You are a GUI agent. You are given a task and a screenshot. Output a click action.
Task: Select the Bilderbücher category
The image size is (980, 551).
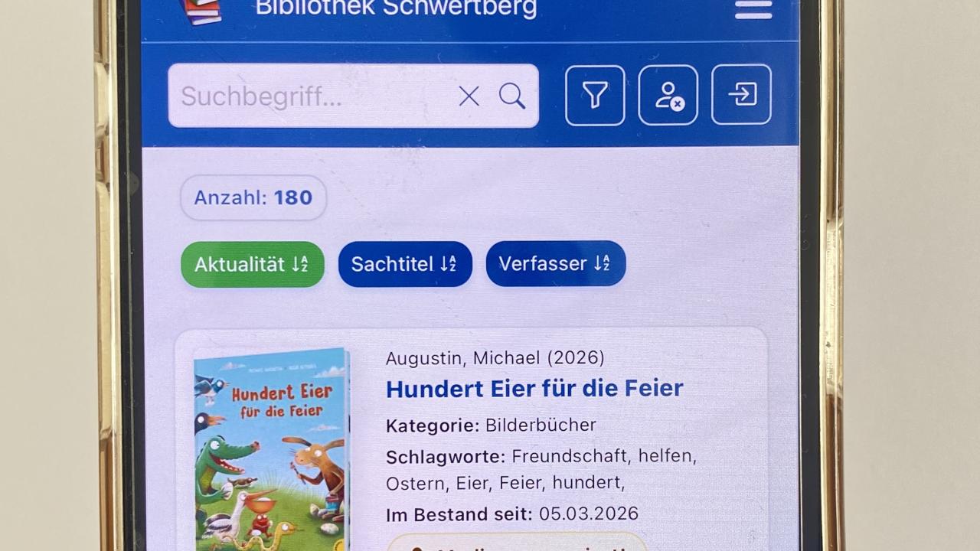point(541,425)
